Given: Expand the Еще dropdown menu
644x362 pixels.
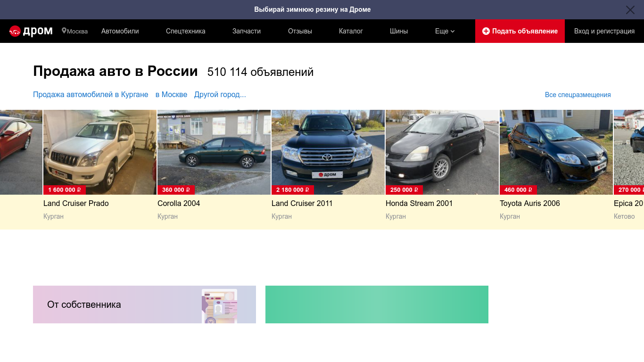Looking at the screenshot, I should click(x=445, y=31).
